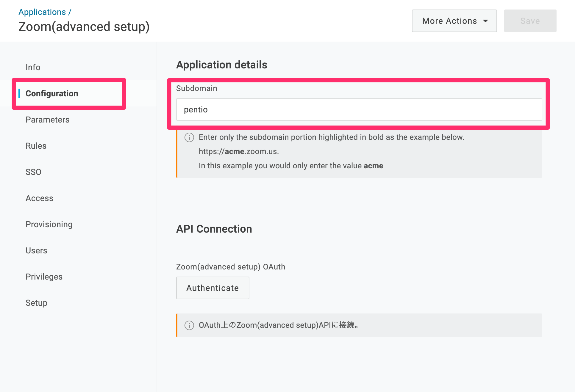
Task: Click the Authenticate button
Action: tap(212, 288)
